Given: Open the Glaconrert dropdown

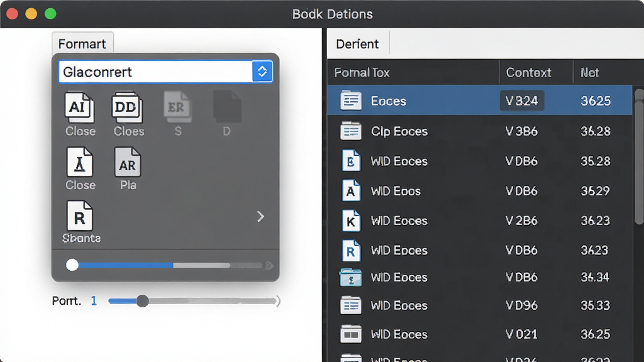Looking at the screenshot, I should [165, 72].
